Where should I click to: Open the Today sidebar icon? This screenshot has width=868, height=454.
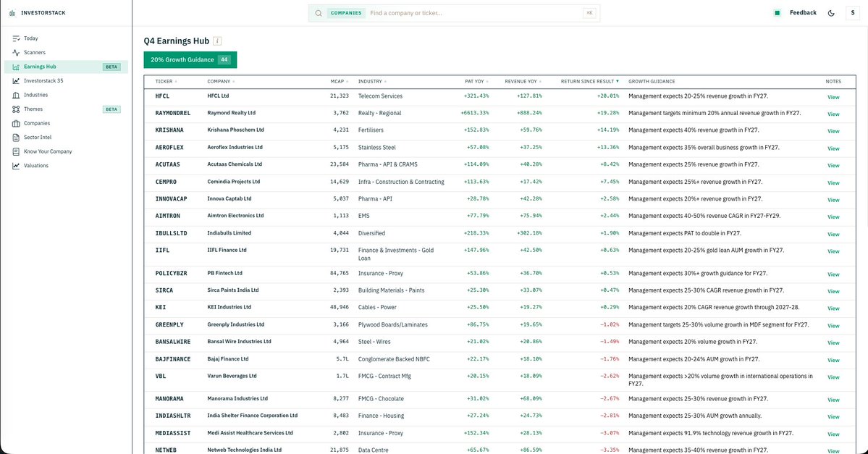16,38
